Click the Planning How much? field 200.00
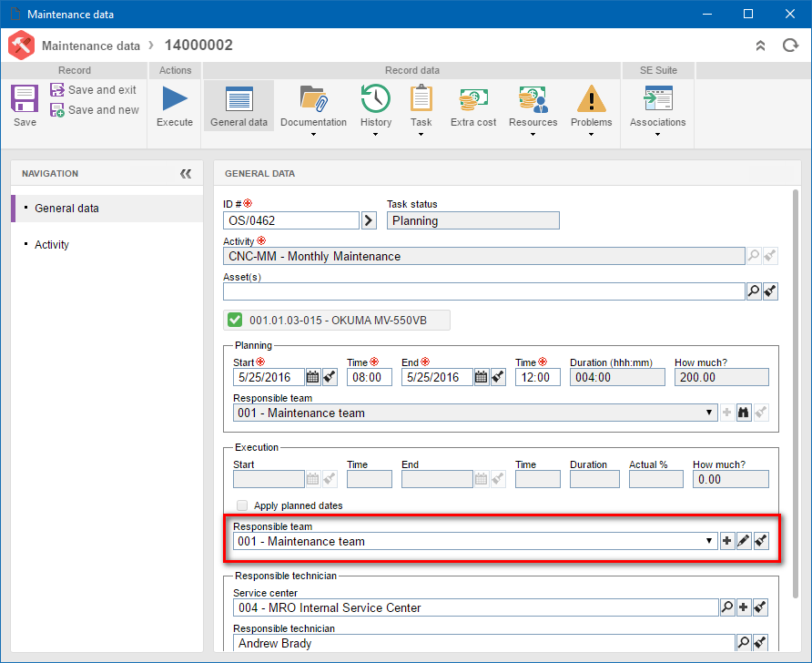 (721, 377)
